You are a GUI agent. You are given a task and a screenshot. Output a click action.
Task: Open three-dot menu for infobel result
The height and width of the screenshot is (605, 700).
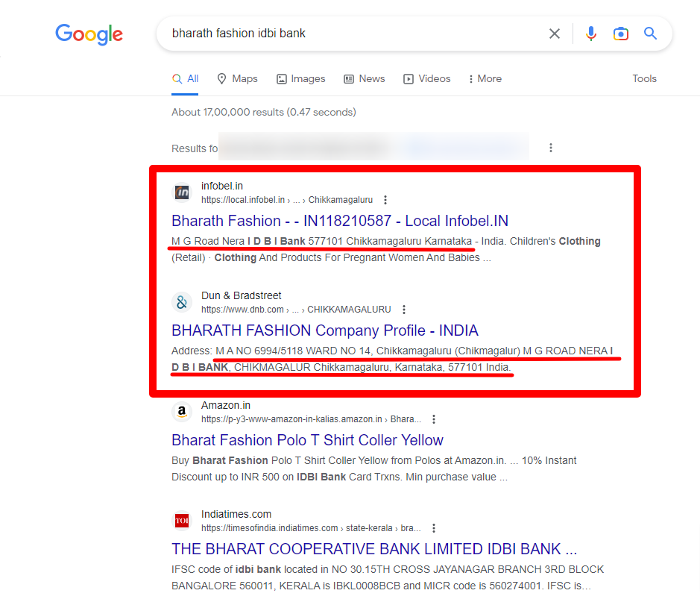(x=385, y=200)
